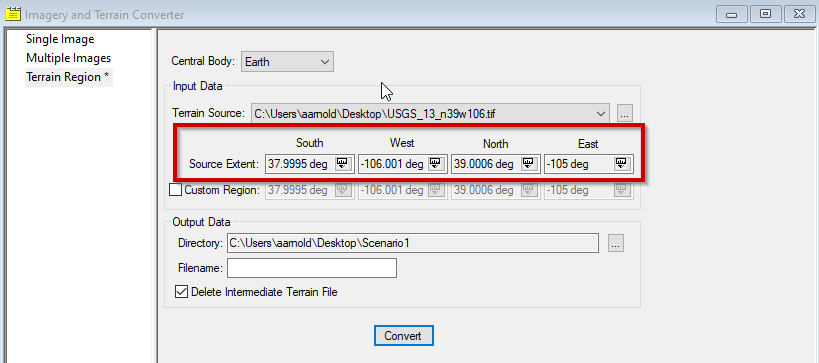
Task: Click the Imagery and Terrain Converter title icon
Action: 13,14
